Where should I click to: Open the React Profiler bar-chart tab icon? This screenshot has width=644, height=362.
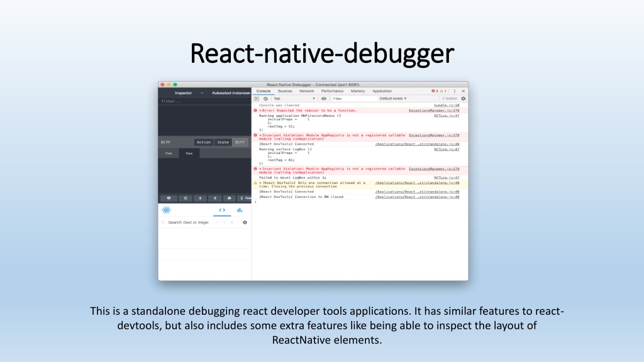point(240,210)
